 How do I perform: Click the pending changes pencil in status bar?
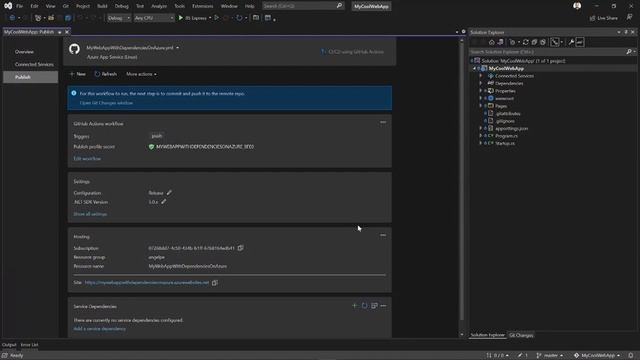click(x=523, y=356)
